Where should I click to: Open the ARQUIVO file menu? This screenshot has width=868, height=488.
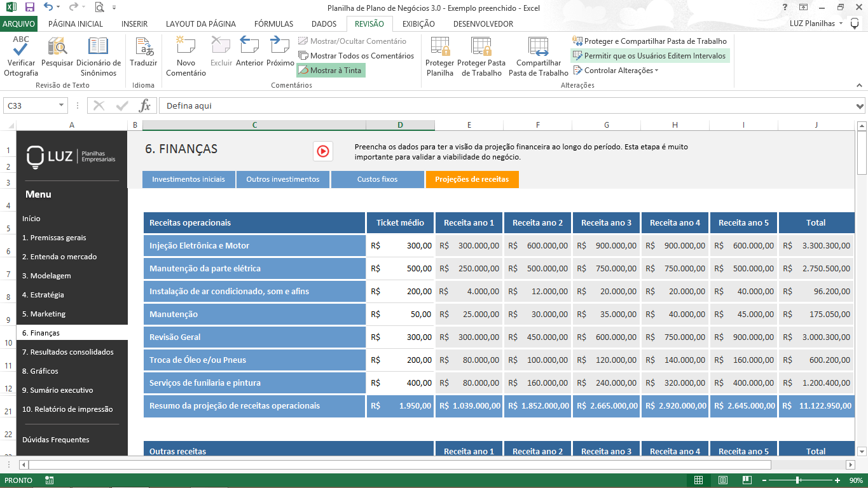coord(19,24)
